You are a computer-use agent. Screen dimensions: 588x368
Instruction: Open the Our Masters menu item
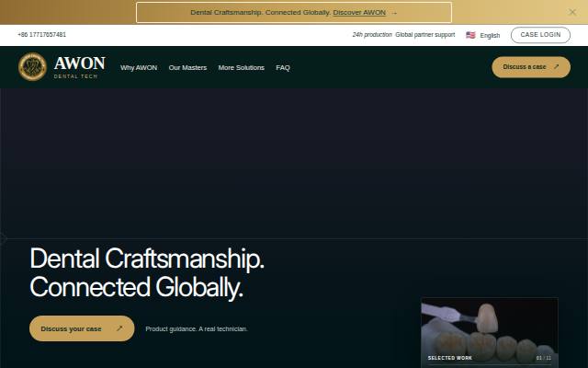click(x=187, y=67)
